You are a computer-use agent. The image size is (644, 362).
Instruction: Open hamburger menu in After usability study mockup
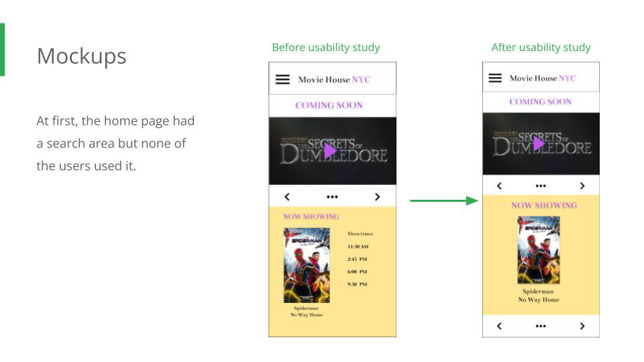coord(495,78)
